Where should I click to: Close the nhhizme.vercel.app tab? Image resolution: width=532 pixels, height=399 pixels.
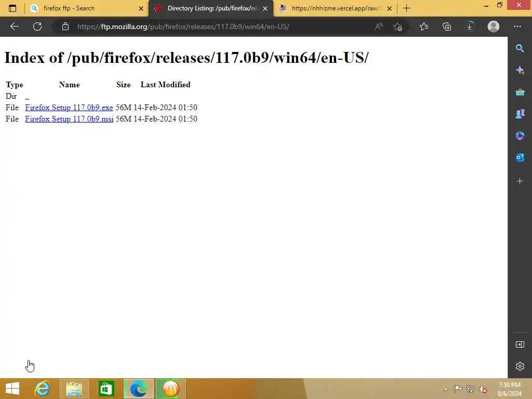click(x=390, y=8)
